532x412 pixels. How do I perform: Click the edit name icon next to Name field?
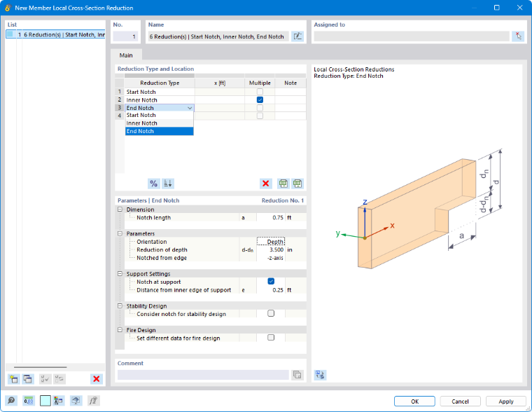(x=297, y=36)
